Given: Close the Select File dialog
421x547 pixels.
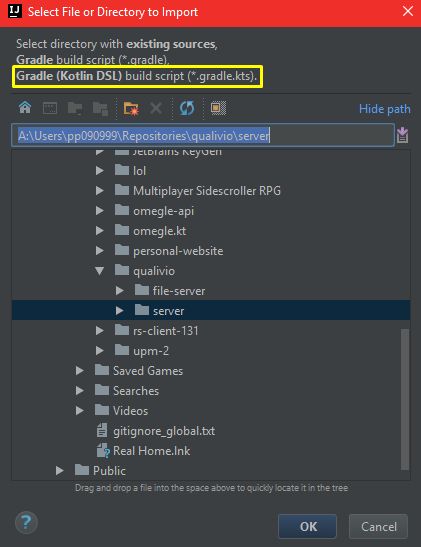Looking at the screenshot, I should click(x=408, y=11).
